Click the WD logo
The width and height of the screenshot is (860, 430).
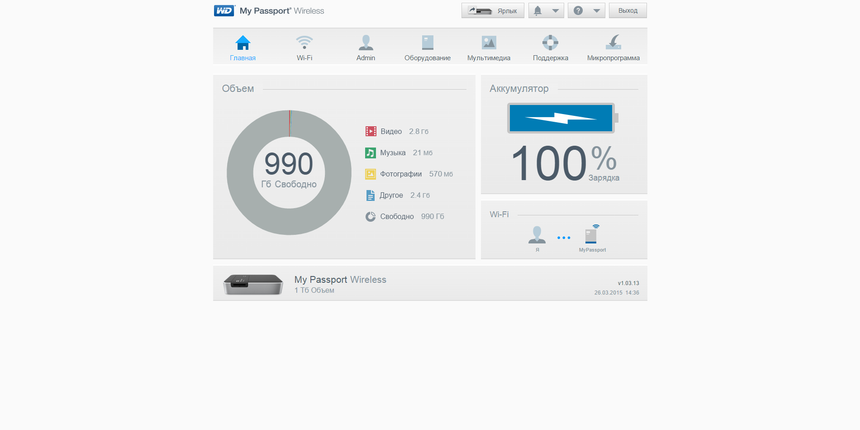tap(224, 10)
